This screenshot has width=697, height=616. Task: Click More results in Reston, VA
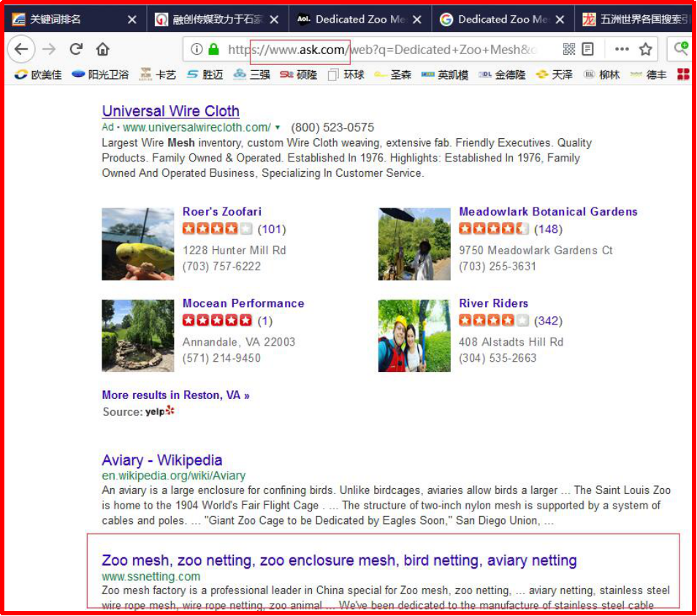[175, 395]
